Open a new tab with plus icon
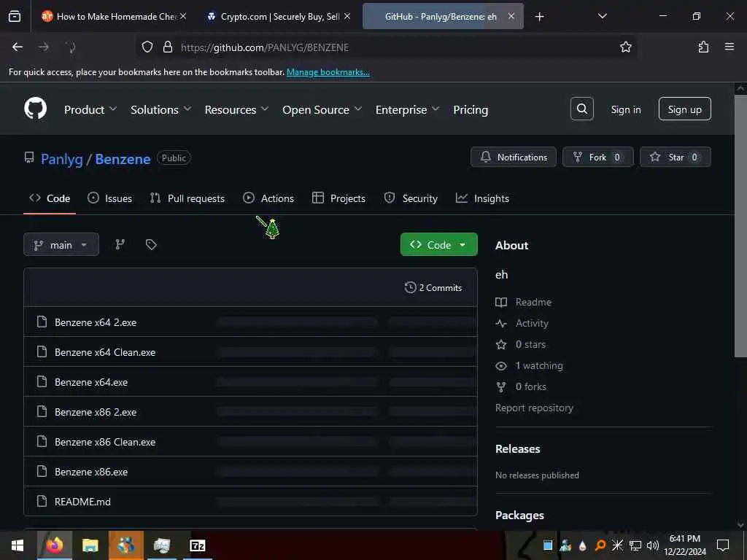This screenshot has width=747, height=560. [x=539, y=17]
